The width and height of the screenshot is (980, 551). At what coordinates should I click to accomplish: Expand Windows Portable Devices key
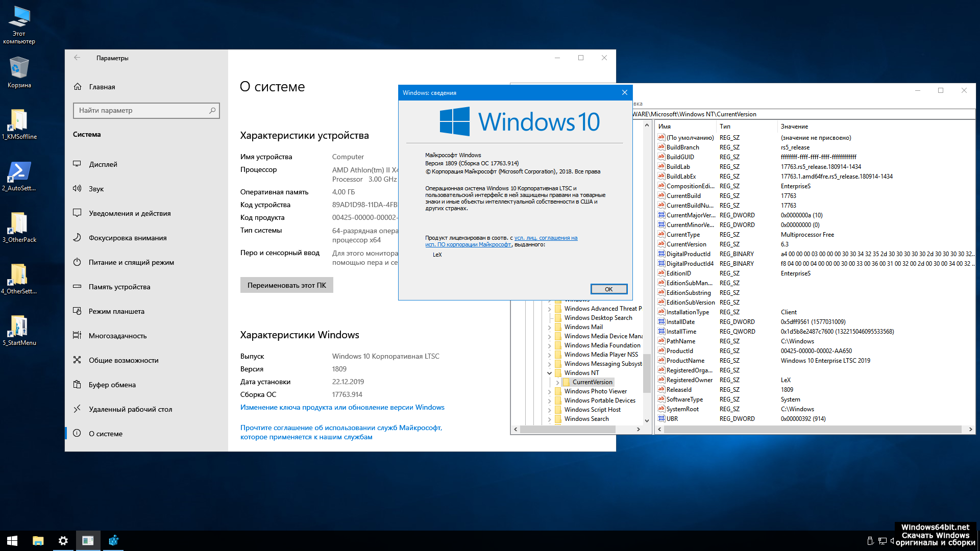click(x=550, y=400)
